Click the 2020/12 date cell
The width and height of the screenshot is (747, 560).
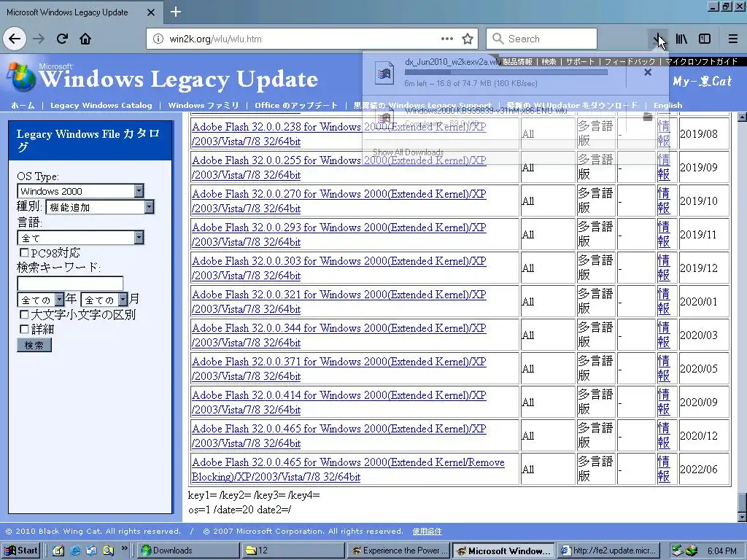tap(704, 436)
